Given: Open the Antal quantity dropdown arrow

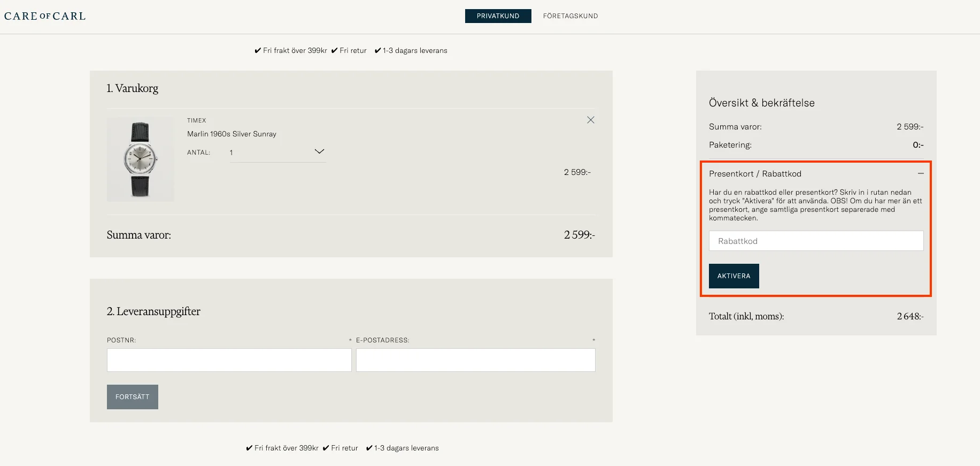Looking at the screenshot, I should click(x=319, y=152).
